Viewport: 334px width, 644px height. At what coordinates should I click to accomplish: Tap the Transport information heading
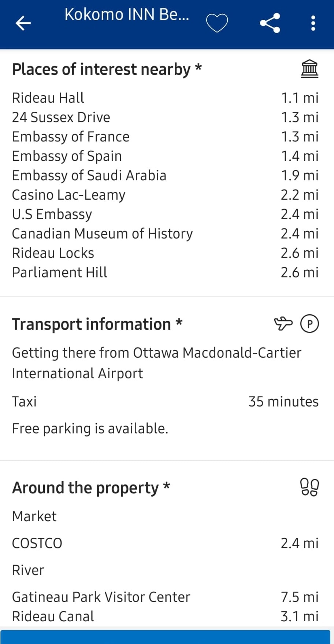(97, 324)
